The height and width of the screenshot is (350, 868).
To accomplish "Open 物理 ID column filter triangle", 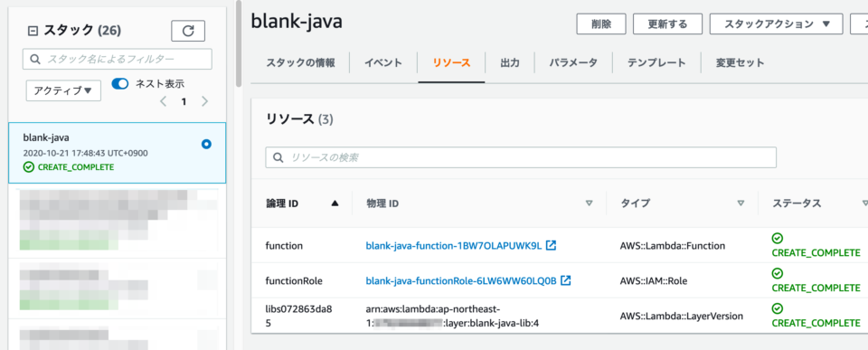I will [x=589, y=203].
